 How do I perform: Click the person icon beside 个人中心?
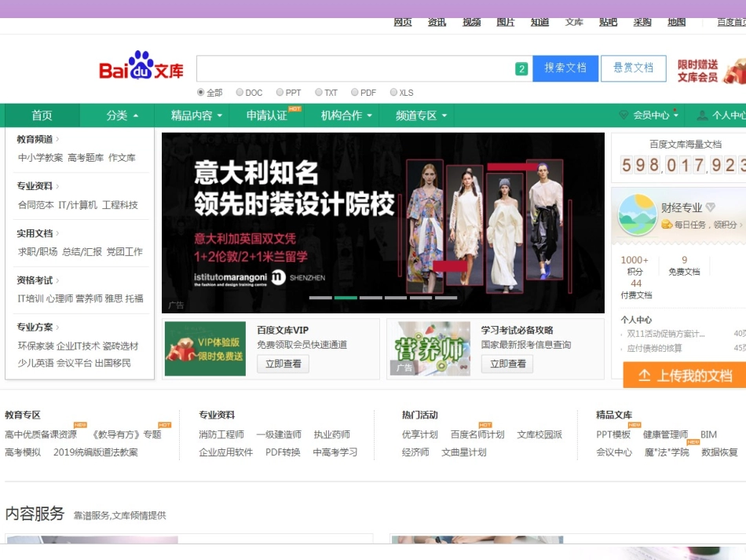pos(702,115)
